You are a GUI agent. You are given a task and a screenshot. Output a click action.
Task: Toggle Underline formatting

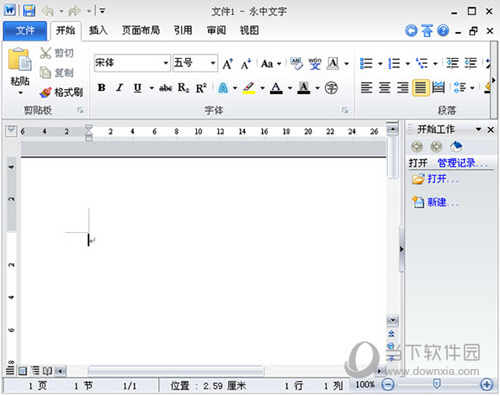pyautogui.click(x=137, y=88)
